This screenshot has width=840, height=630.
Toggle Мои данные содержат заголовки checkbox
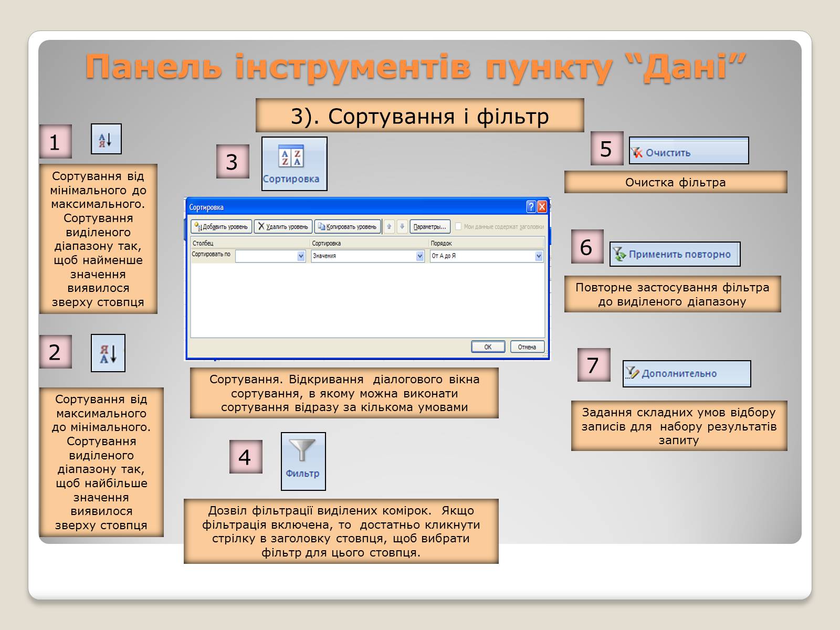click(458, 226)
